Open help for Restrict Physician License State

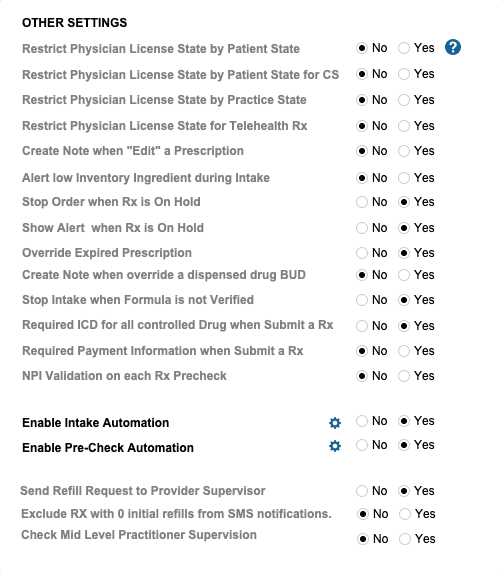coord(453,47)
